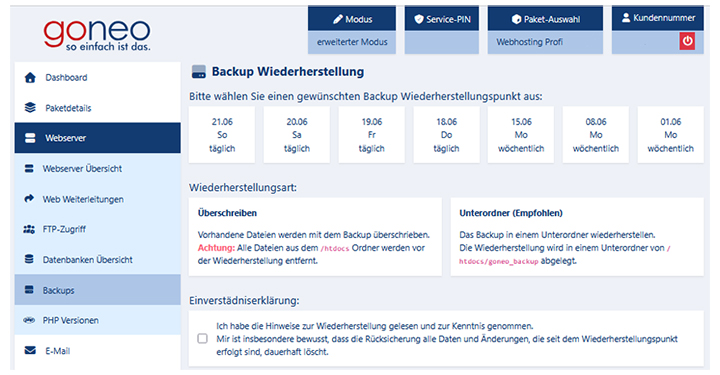Open Datenbanken Übersicht
Image resolution: width=720 pixels, height=375 pixels.
coord(97,259)
